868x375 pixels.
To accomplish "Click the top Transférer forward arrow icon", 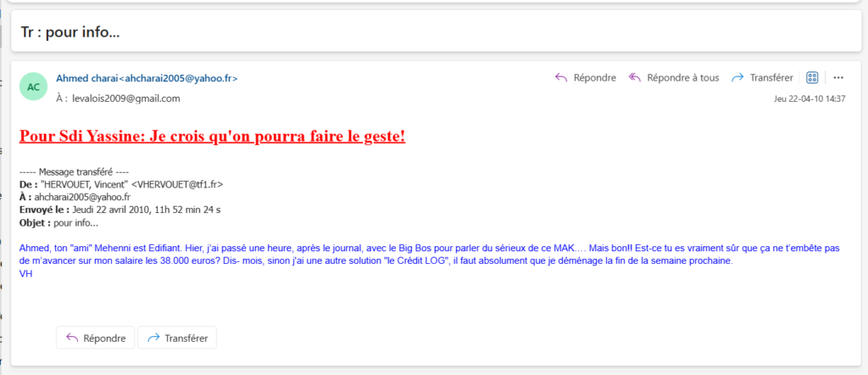I will tap(737, 77).
